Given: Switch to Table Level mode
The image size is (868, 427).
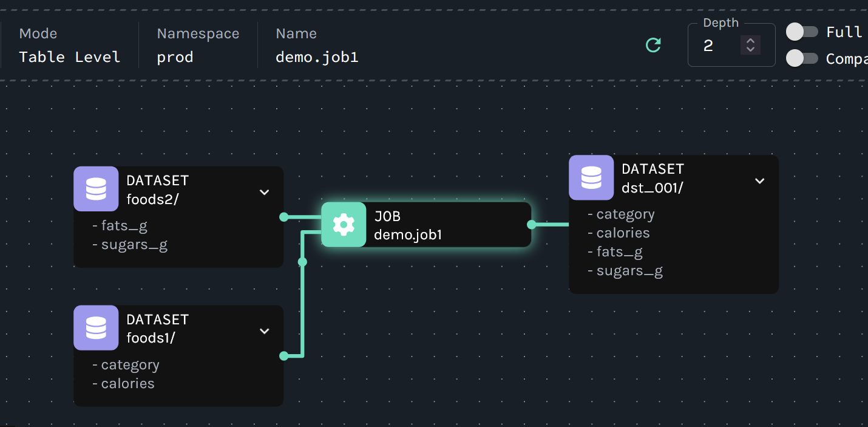Looking at the screenshot, I should (x=69, y=56).
